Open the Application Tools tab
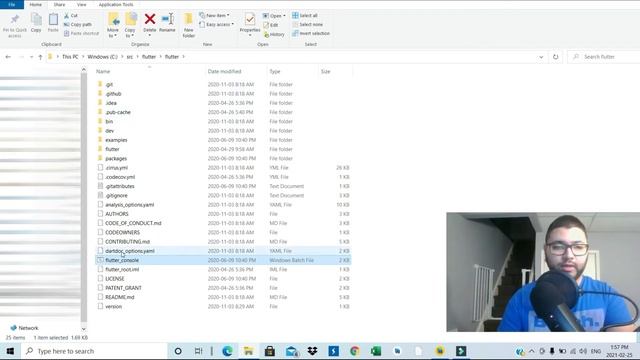This screenshot has height=360, width=640. click(116, 4)
